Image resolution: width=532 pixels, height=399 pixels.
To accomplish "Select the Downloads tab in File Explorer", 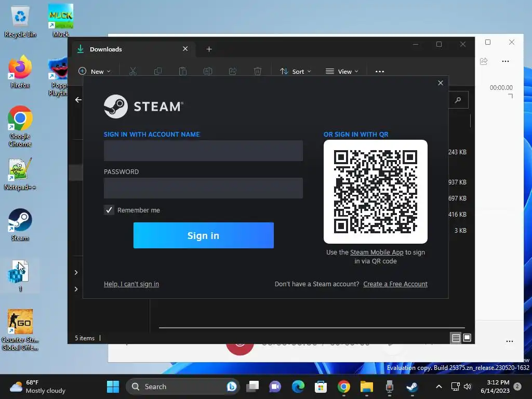I will point(132,49).
